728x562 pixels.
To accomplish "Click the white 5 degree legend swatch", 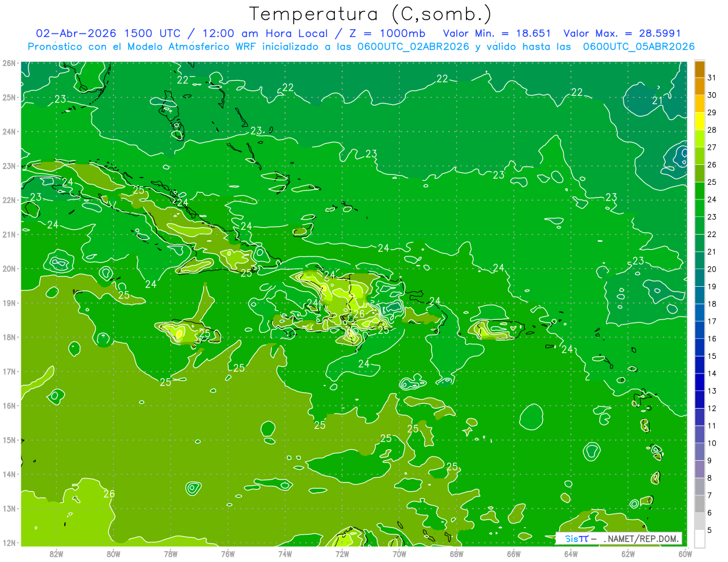I will point(699,538).
